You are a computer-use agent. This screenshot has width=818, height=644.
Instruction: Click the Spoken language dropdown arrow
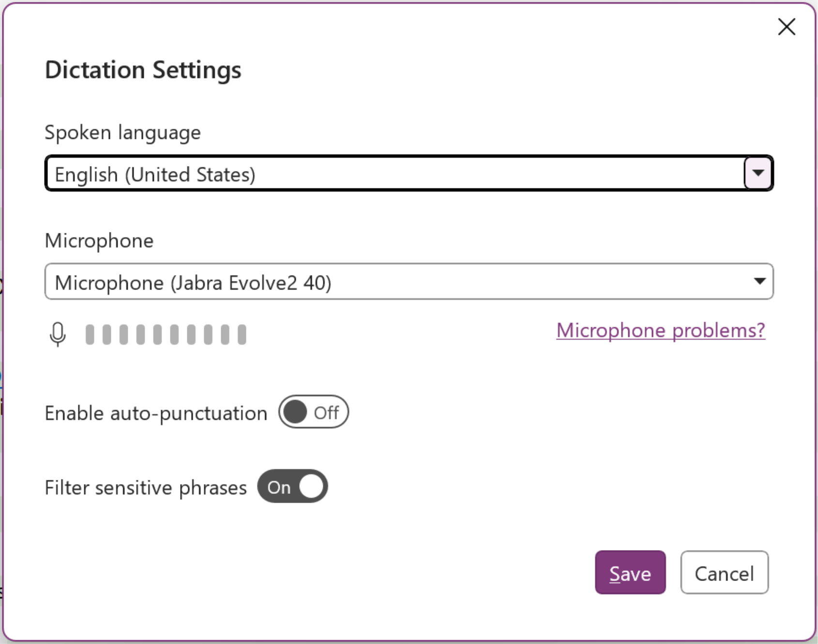[757, 173]
